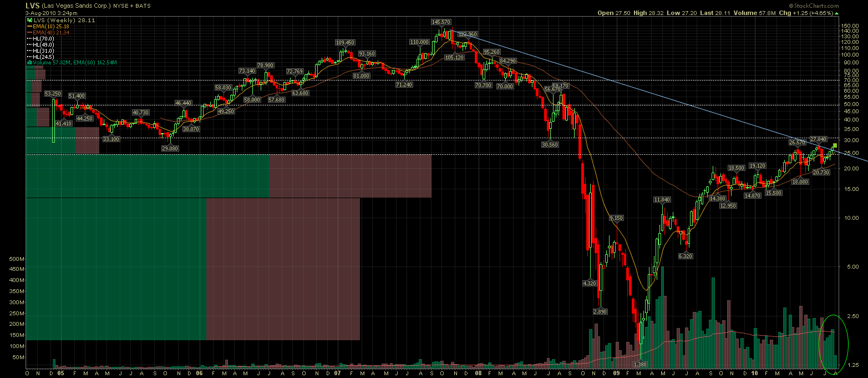Click the 500M volume axis label
Image resolution: width=868 pixels, height=378 pixels.
[x=17, y=259]
